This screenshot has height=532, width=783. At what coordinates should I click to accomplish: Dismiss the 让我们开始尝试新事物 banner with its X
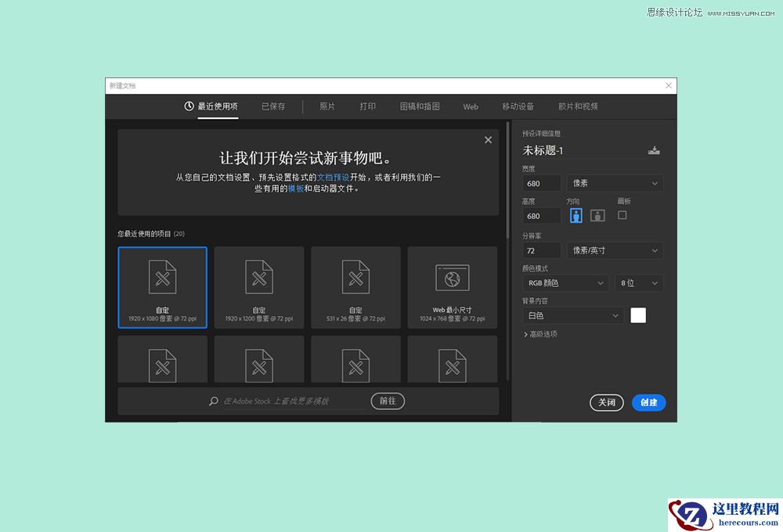(488, 139)
